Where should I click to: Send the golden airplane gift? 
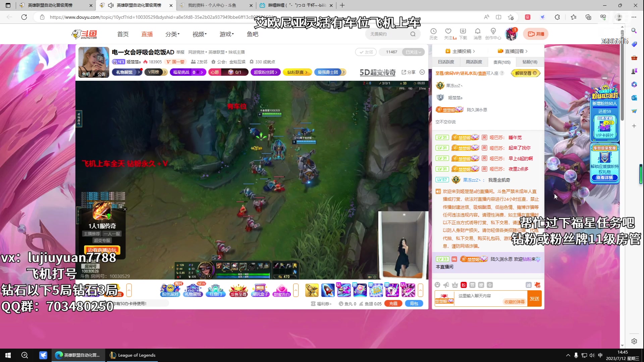click(x=312, y=290)
